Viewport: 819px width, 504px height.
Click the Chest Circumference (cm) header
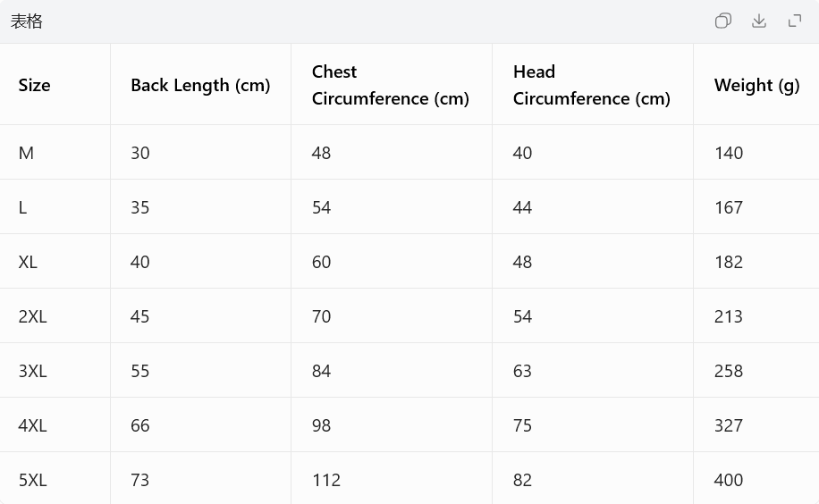(391, 85)
